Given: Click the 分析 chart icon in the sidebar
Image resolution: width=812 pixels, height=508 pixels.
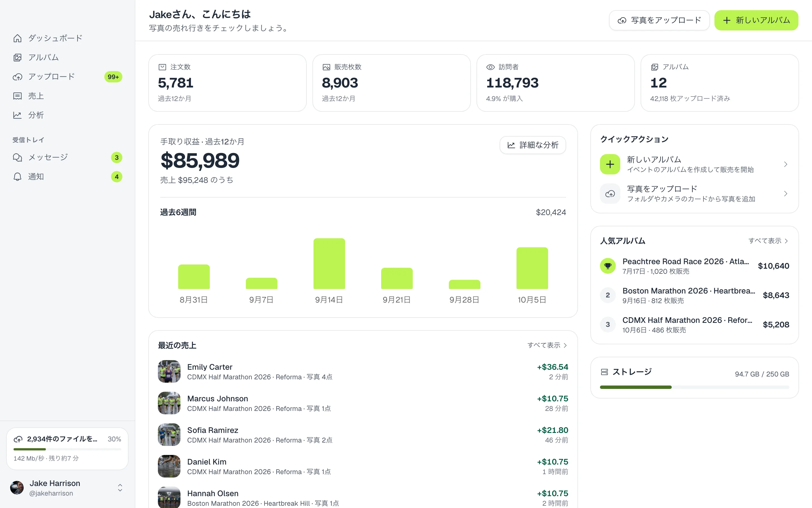Looking at the screenshot, I should 17,115.
